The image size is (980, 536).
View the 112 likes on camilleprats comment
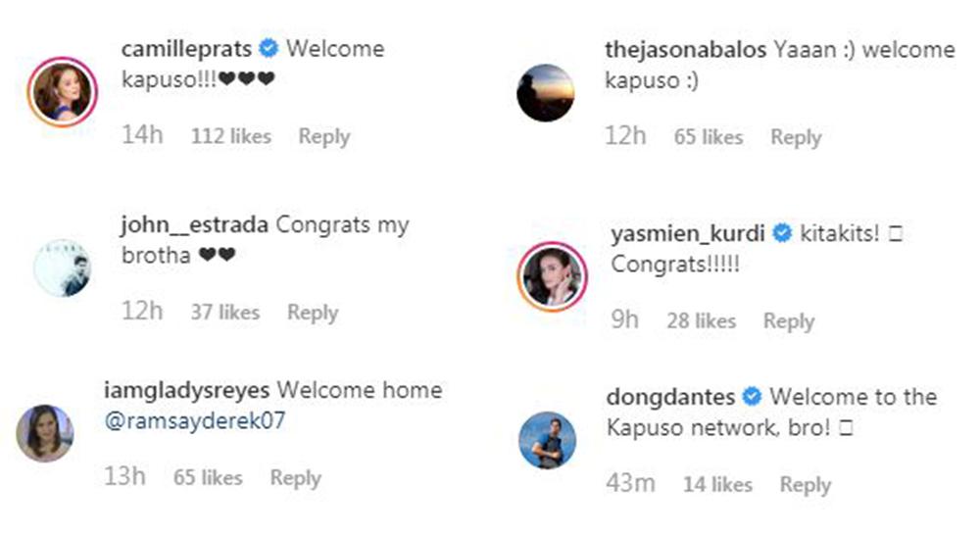(230, 136)
